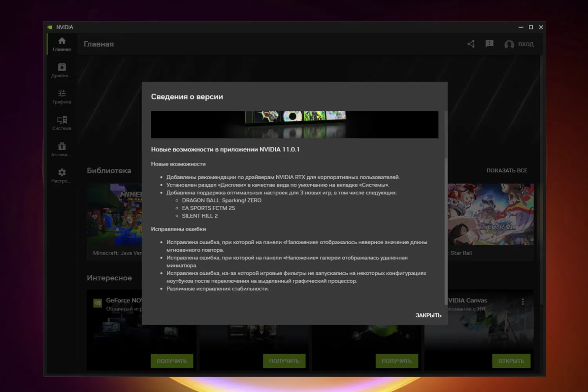
Task: Open the Главная home sidebar tab
Action: point(62,44)
